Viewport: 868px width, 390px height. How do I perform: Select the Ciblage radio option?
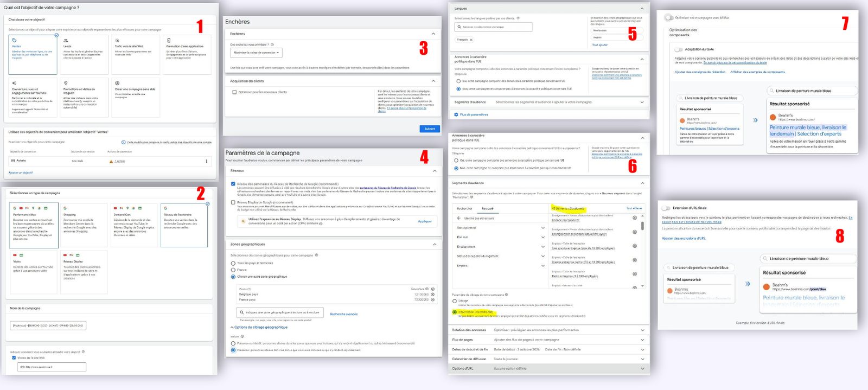455,301
